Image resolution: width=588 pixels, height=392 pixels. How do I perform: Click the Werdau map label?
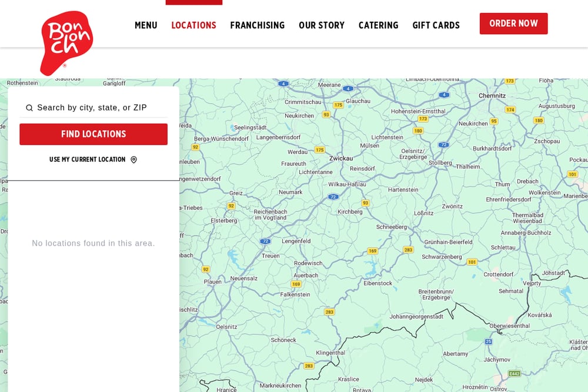point(298,152)
